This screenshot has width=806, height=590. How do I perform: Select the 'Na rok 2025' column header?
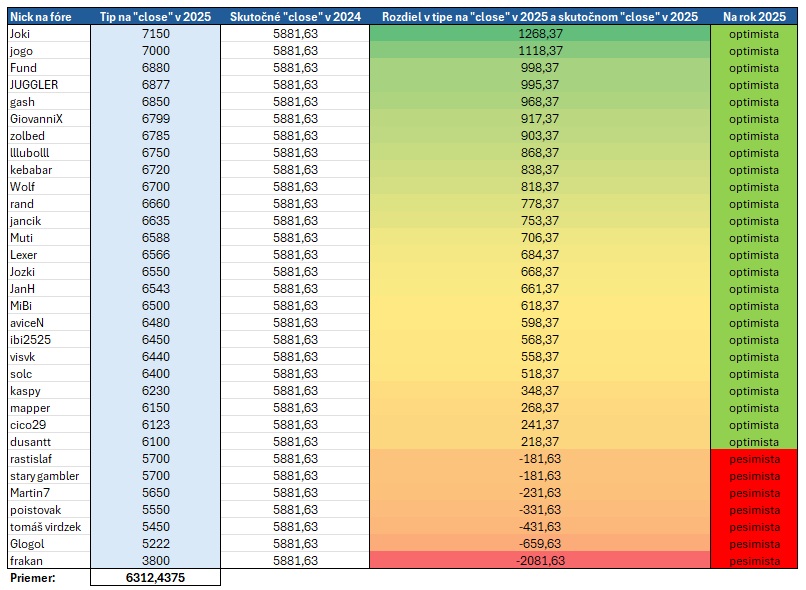pyautogui.click(x=754, y=17)
